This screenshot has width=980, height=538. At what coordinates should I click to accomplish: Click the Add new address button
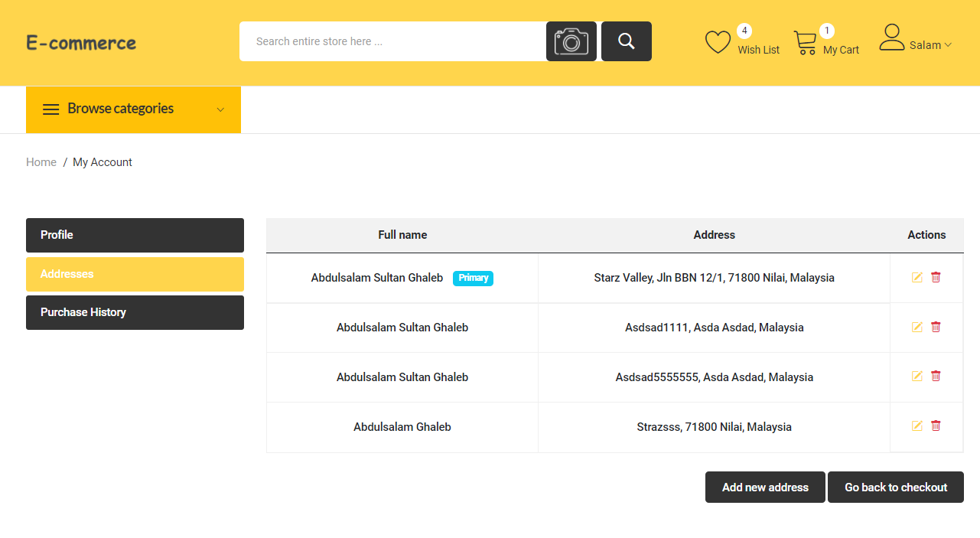[764, 487]
